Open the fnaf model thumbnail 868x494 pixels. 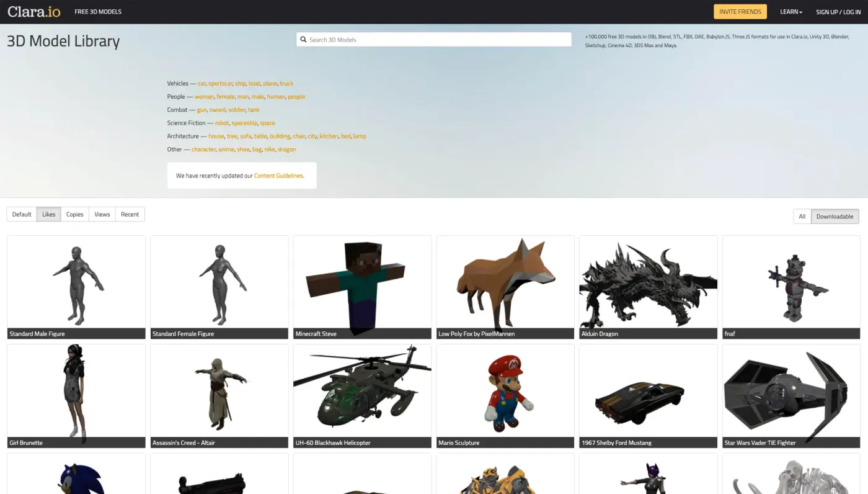[x=791, y=287]
